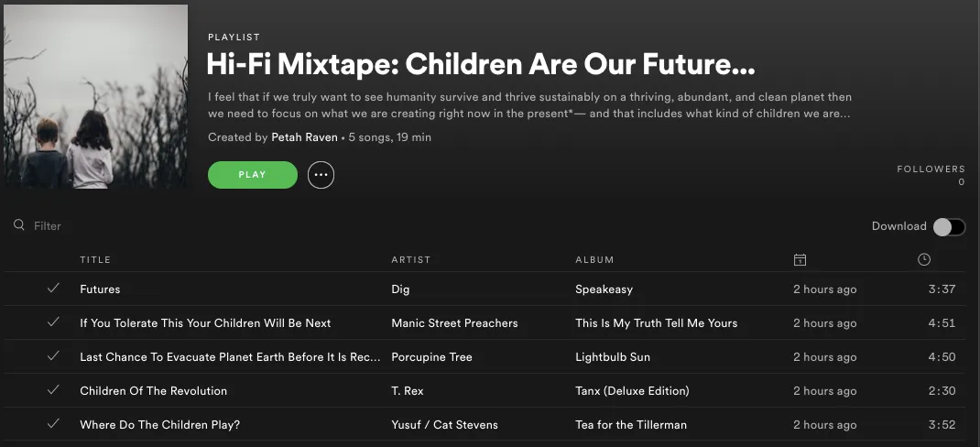The height and width of the screenshot is (447, 980).
Task: Uncheck saved mark for Children Of The Revolution
Action: click(x=53, y=391)
